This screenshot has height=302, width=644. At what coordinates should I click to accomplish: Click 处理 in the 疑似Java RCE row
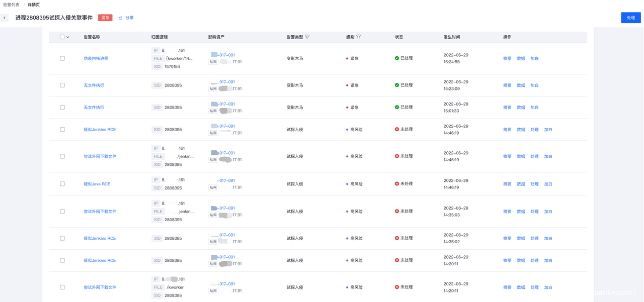[534, 184]
